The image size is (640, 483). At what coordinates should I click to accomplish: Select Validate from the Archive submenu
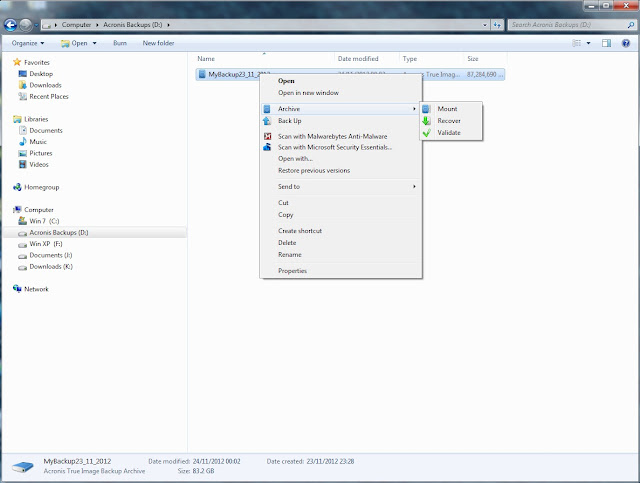point(449,133)
